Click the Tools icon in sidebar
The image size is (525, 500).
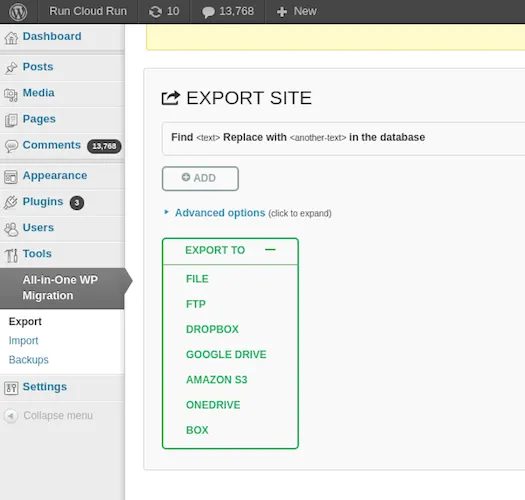coord(11,255)
